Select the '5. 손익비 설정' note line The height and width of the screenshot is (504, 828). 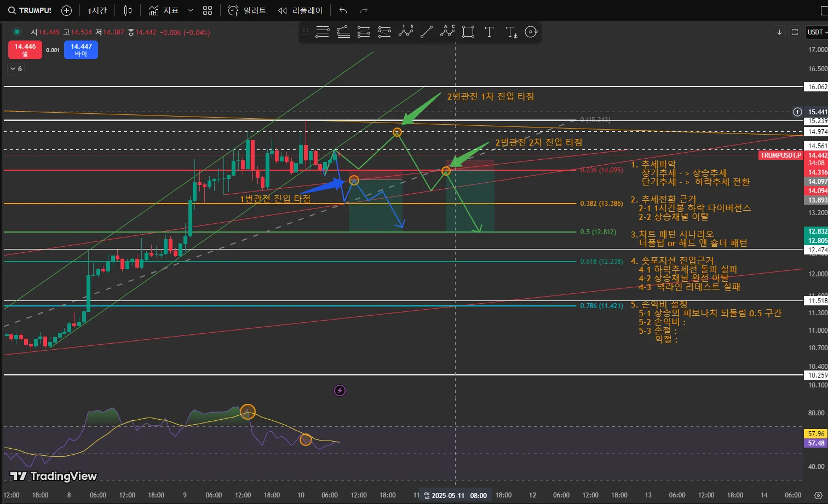click(659, 304)
